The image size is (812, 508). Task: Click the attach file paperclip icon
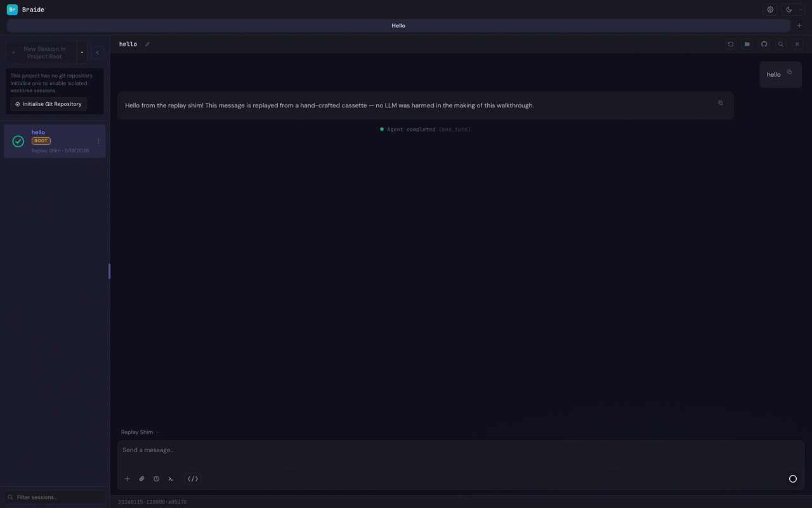141,479
